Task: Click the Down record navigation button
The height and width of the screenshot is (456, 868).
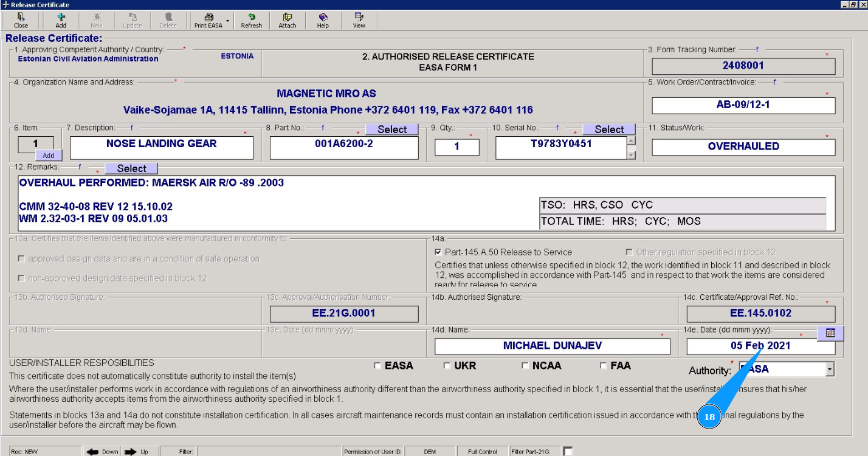Action: click(x=102, y=452)
